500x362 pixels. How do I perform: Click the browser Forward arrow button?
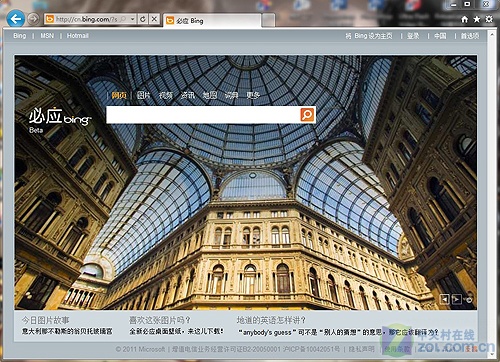(x=33, y=19)
